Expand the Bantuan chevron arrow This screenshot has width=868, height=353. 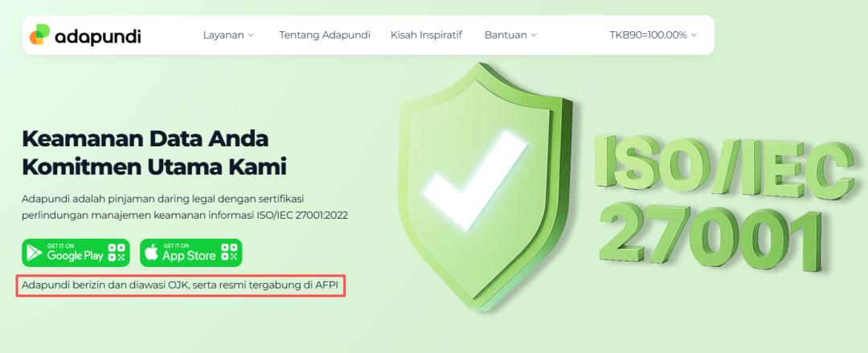tap(534, 35)
